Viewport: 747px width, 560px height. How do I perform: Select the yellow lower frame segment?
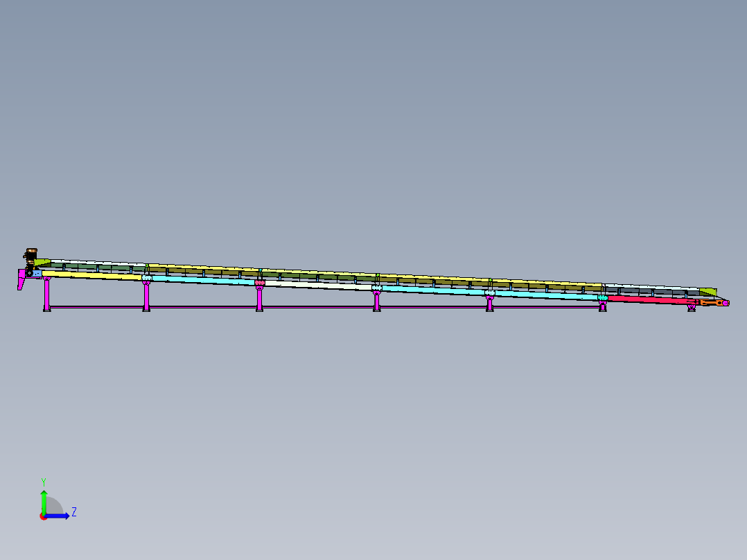(91, 274)
